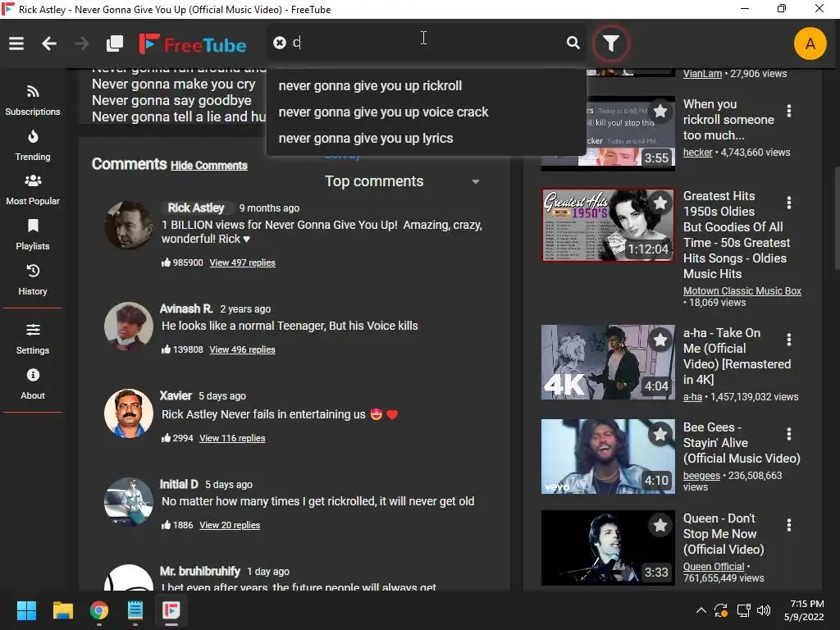Open options menu for hecker rickroll video
Screen dimensions: 840x630
[789, 111]
